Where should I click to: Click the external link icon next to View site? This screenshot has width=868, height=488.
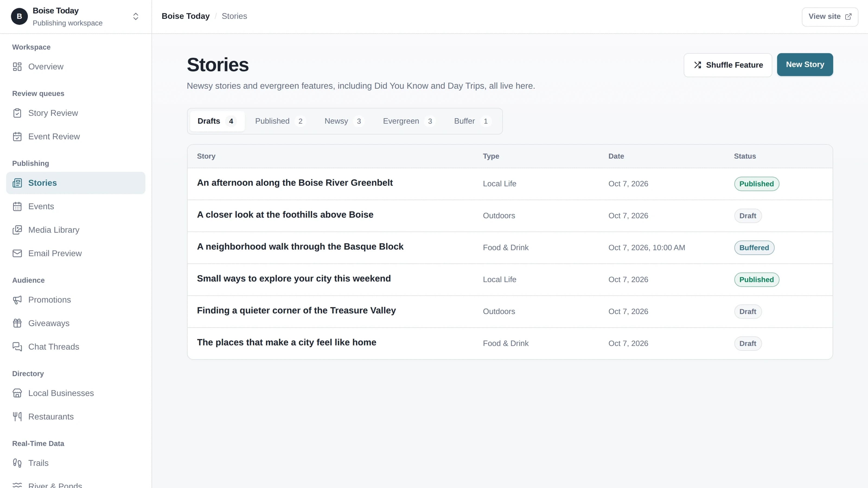click(x=848, y=17)
